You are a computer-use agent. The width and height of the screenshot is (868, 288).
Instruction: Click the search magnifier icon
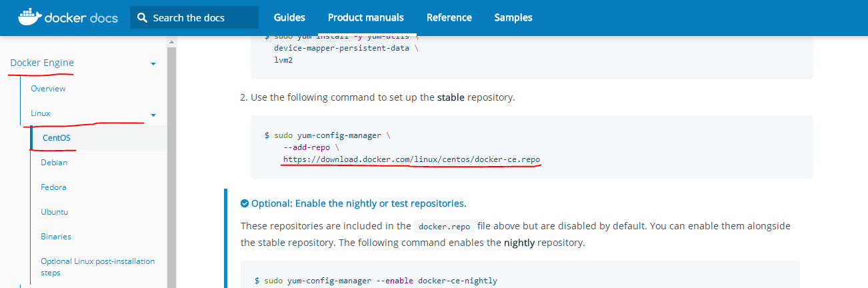(142, 18)
